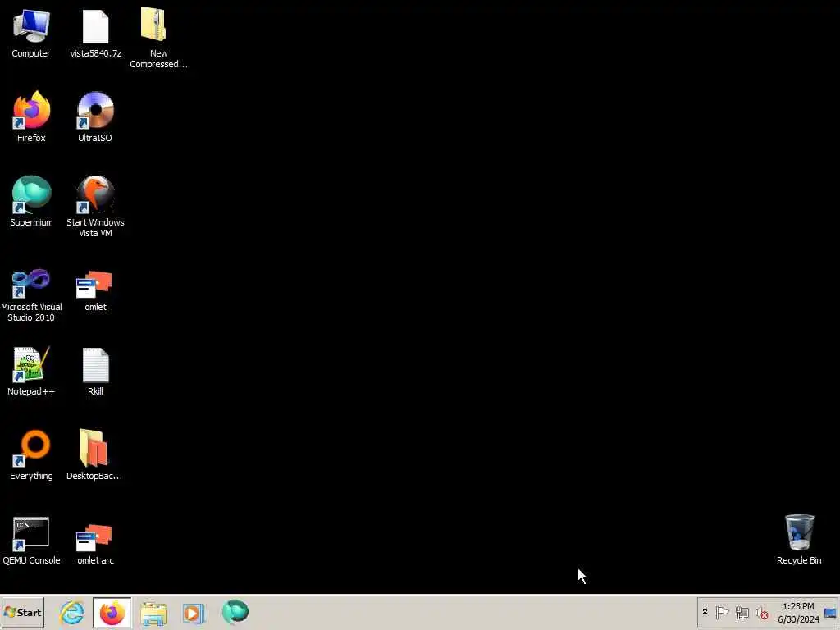Select the UltraISO desktop shortcut
Screen dimensions: 840x630
95,116
